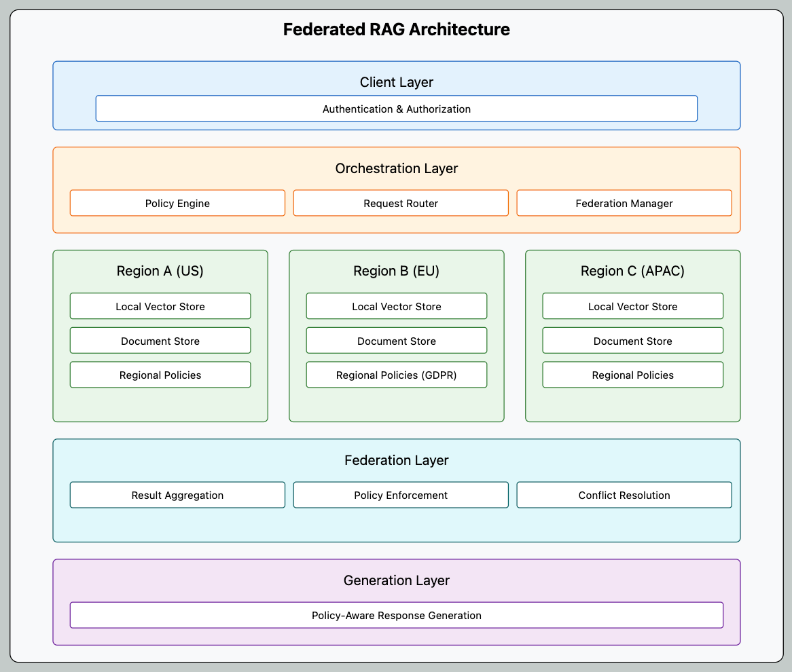Select Local Vector Store in Region A
The height and width of the screenshot is (672, 792).
160,306
